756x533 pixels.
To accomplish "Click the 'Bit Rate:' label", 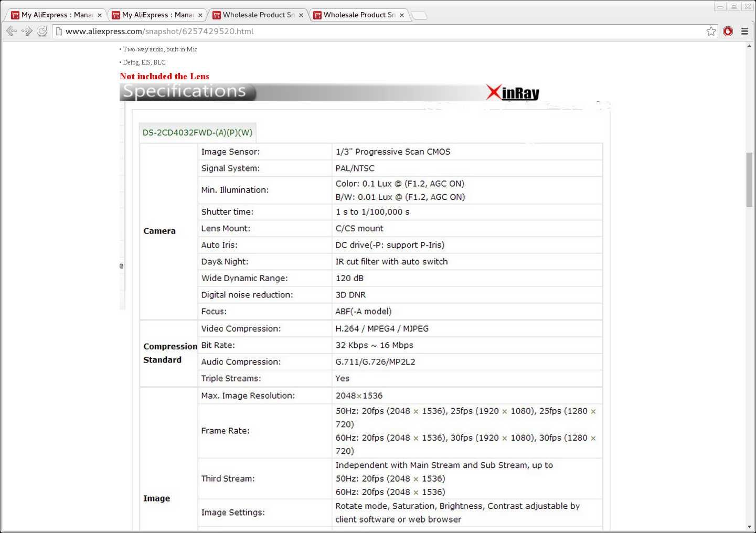I will (218, 345).
